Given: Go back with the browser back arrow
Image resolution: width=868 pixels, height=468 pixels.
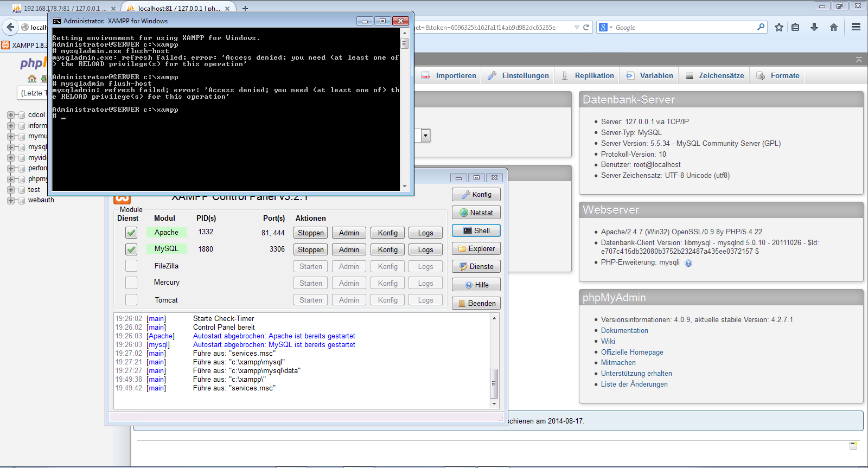Looking at the screenshot, I should coord(10,27).
